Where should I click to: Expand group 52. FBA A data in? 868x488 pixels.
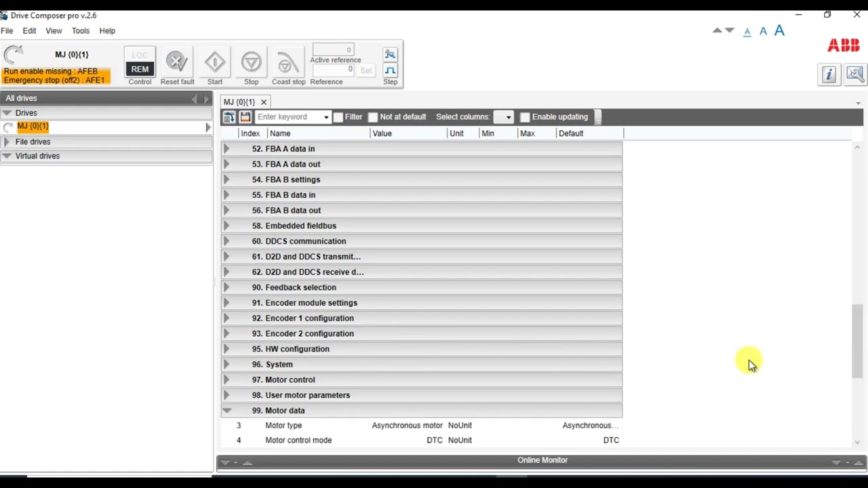tap(226, 148)
